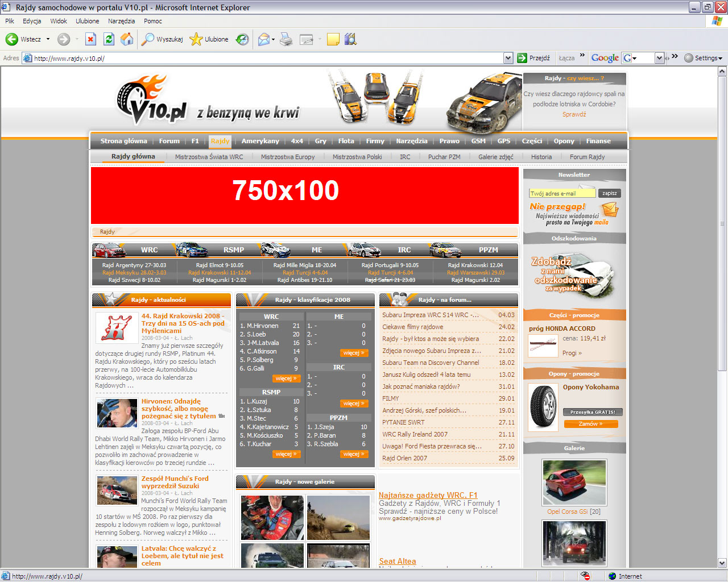This screenshot has height=582, width=728.
Task: Click the Mail envelope icon
Action: (263, 39)
